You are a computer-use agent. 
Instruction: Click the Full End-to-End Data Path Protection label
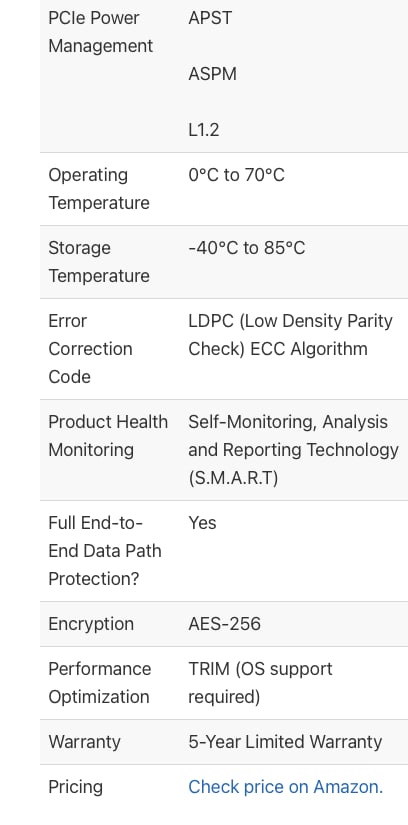[x=105, y=551]
